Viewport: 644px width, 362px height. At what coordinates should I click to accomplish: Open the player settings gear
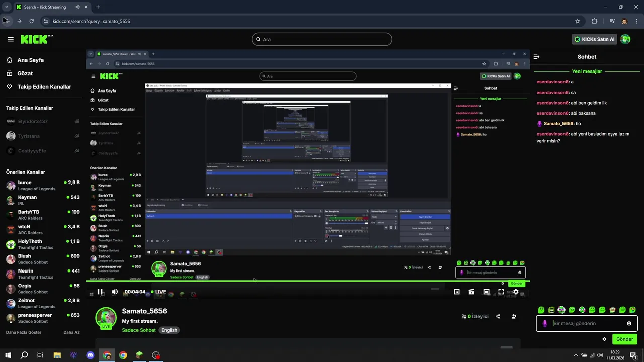click(516, 292)
